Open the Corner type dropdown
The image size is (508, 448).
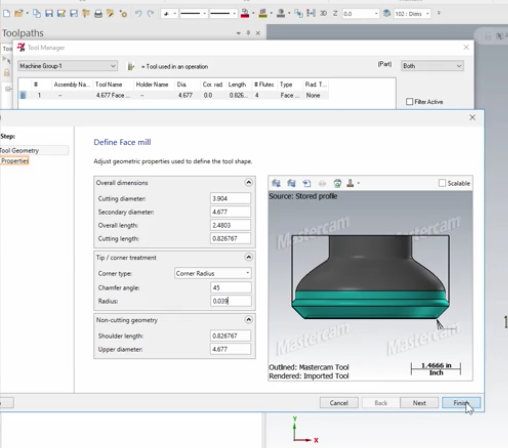(213, 273)
